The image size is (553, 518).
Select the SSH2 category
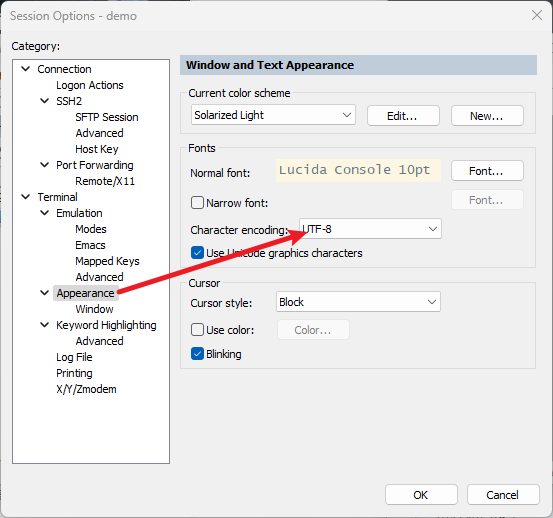[x=69, y=101]
